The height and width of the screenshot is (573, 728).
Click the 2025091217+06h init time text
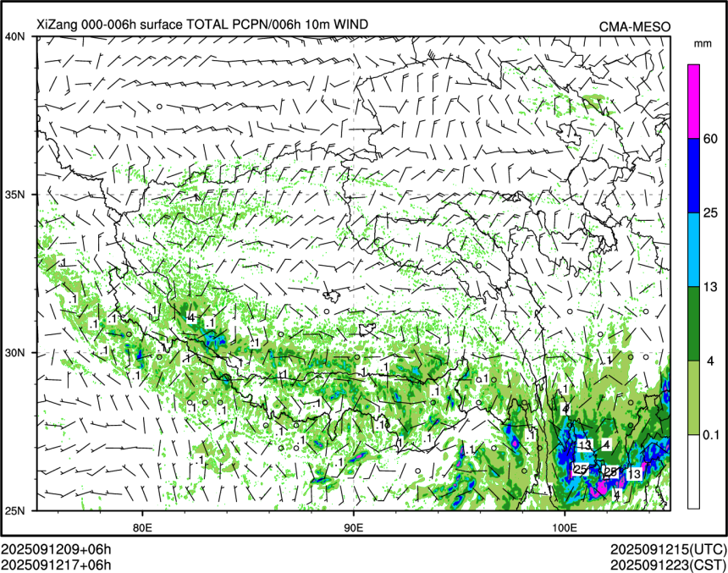(56, 565)
